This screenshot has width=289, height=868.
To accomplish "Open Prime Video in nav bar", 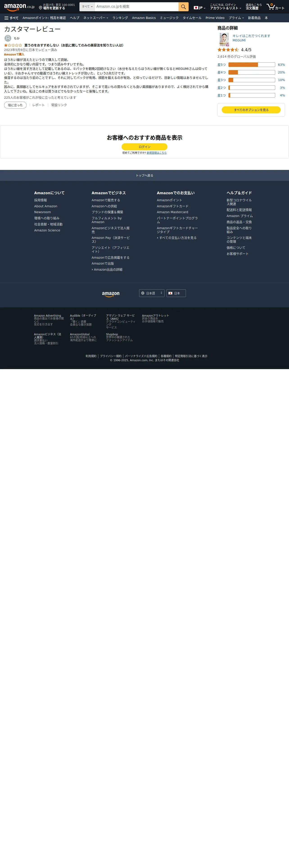I will coord(215,18).
